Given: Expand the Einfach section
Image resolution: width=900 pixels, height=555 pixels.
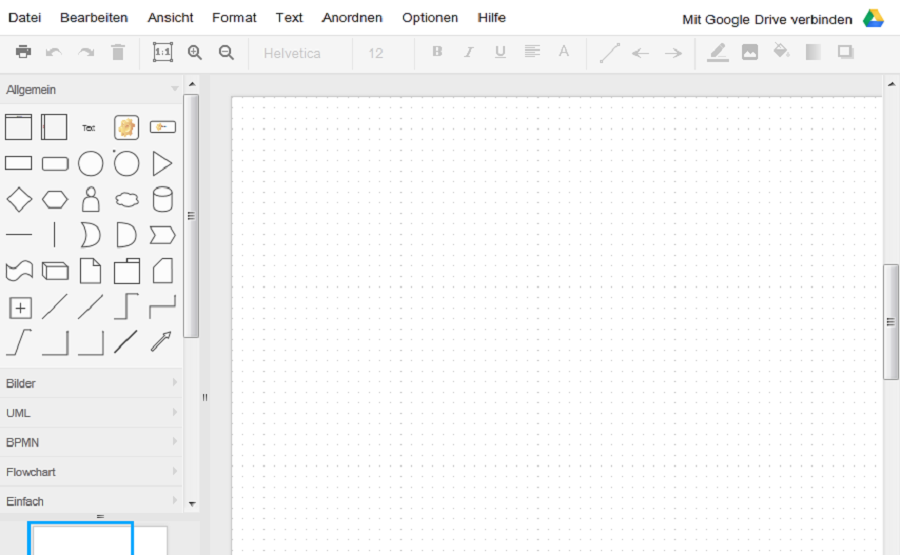Looking at the screenshot, I should [91, 502].
